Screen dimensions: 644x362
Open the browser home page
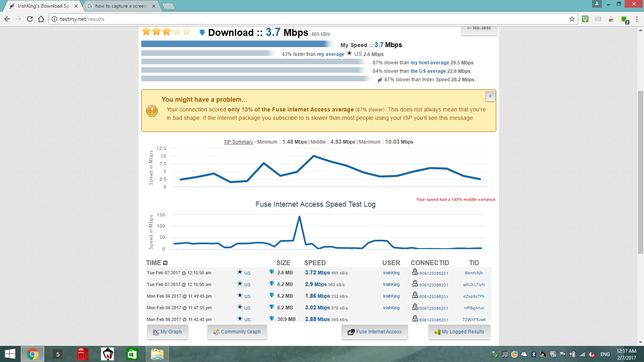coord(41,19)
